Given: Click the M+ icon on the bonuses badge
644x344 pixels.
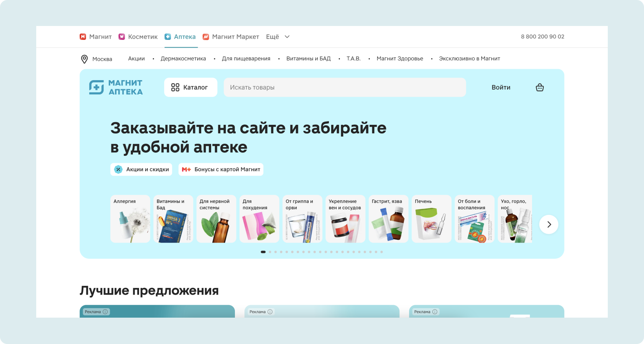Looking at the screenshot, I should coord(186,169).
